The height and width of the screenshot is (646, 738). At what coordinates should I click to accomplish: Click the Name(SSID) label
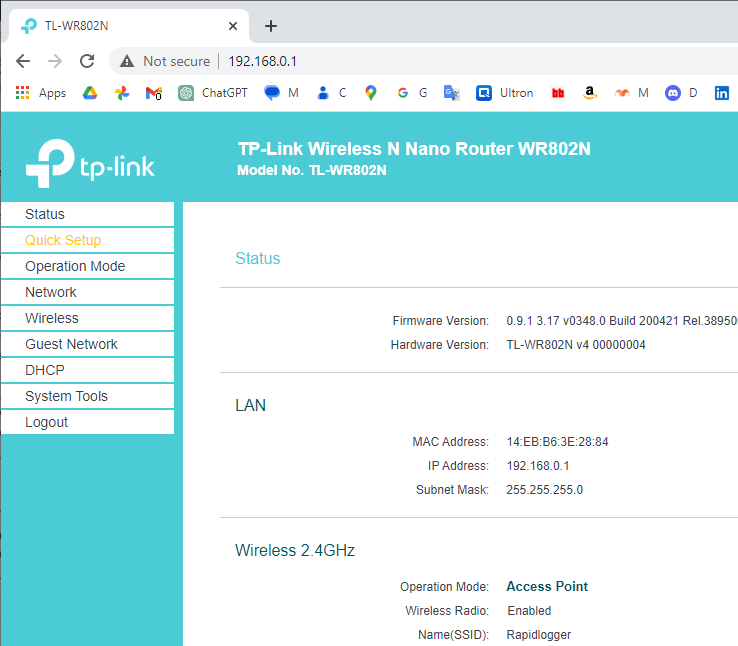[x=453, y=635]
